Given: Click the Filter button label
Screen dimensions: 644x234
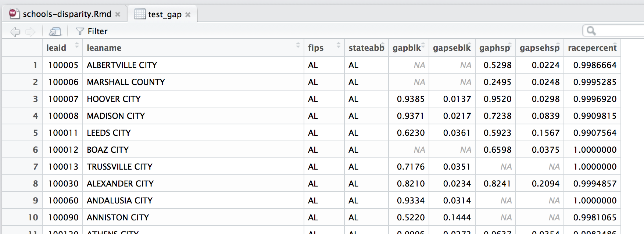Looking at the screenshot, I should (x=97, y=32).
